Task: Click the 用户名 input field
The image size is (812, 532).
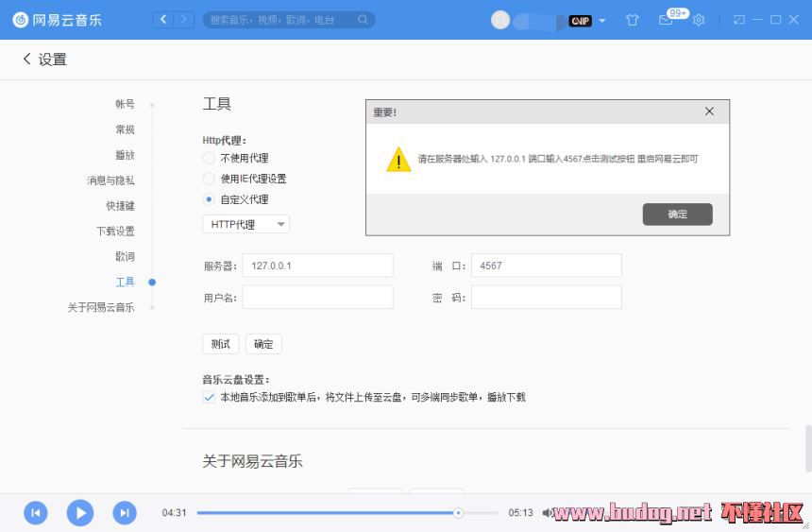Action: (x=317, y=297)
